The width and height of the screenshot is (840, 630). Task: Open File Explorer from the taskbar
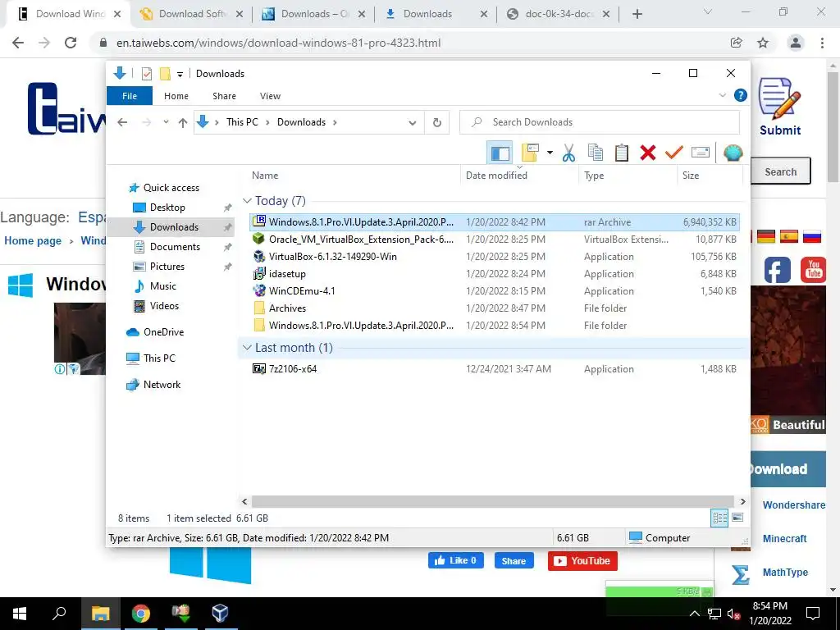point(100,613)
